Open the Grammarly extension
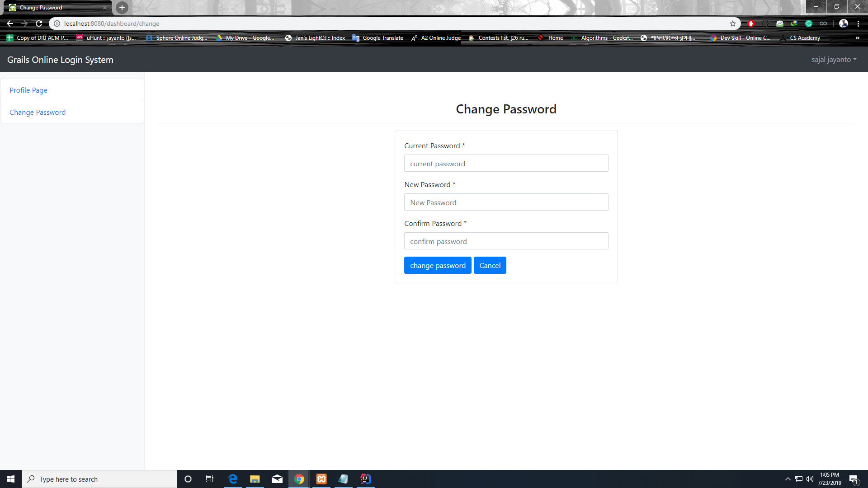868x488 pixels. [809, 23]
